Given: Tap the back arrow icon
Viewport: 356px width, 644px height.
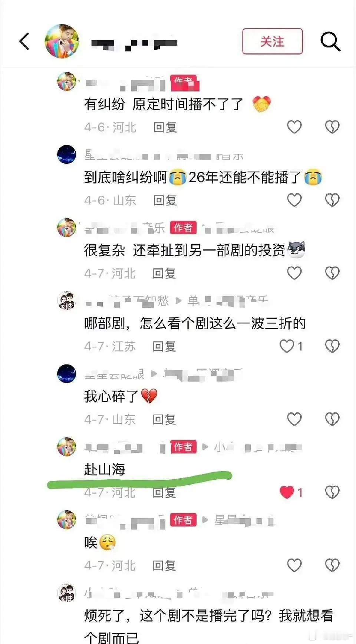Looking at the screenshot, I should point(24,41).
